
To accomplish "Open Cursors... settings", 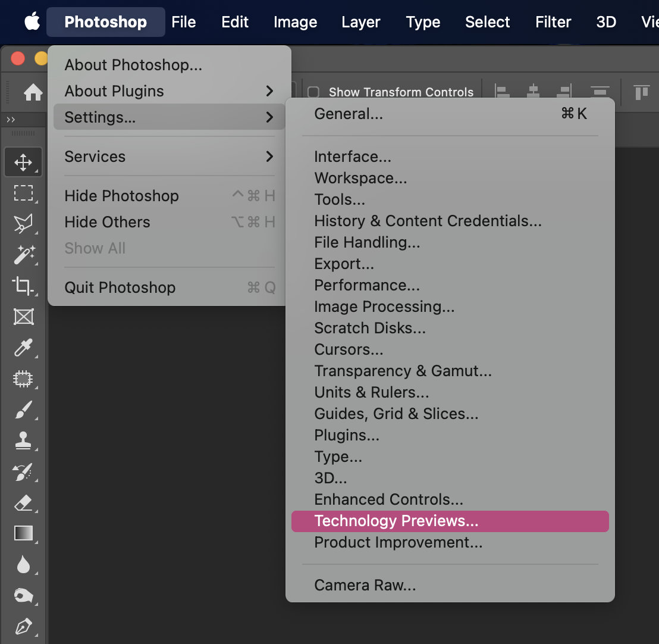I will [450, 349].
